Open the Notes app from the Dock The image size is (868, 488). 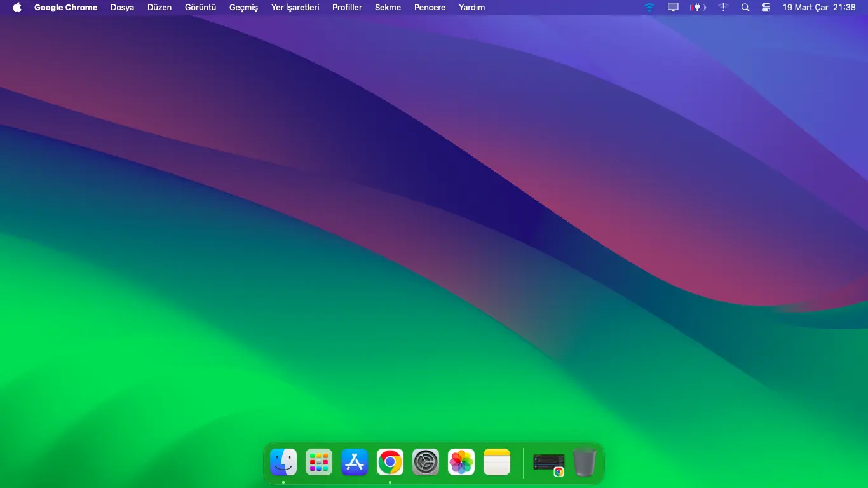click(497, 462)
